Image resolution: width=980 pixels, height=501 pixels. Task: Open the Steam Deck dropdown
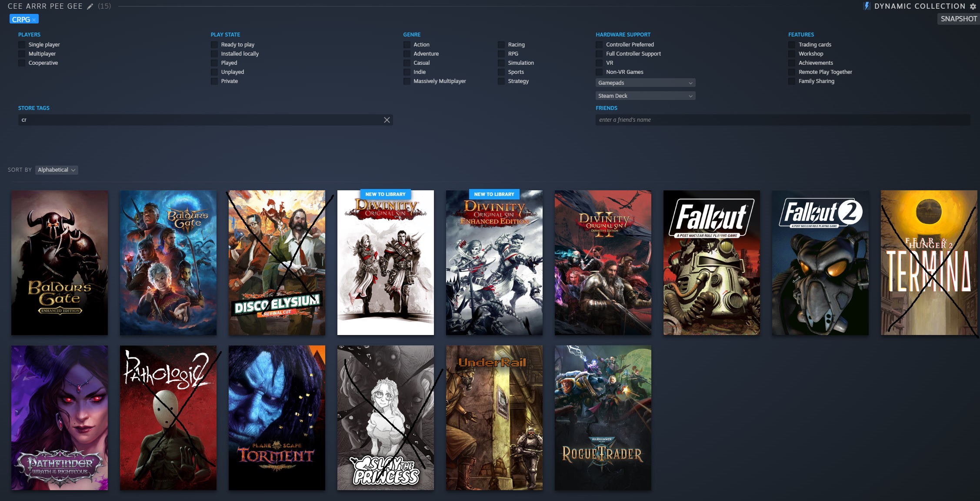point(645,96)
